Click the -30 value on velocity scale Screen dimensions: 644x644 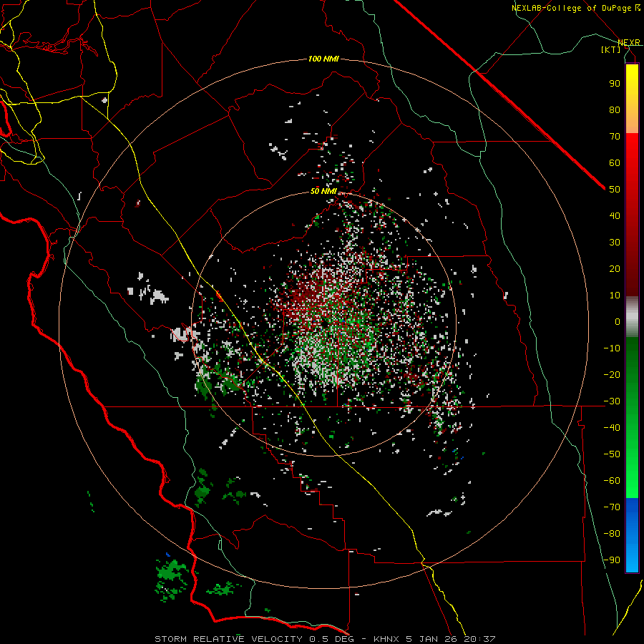[612, 401]
